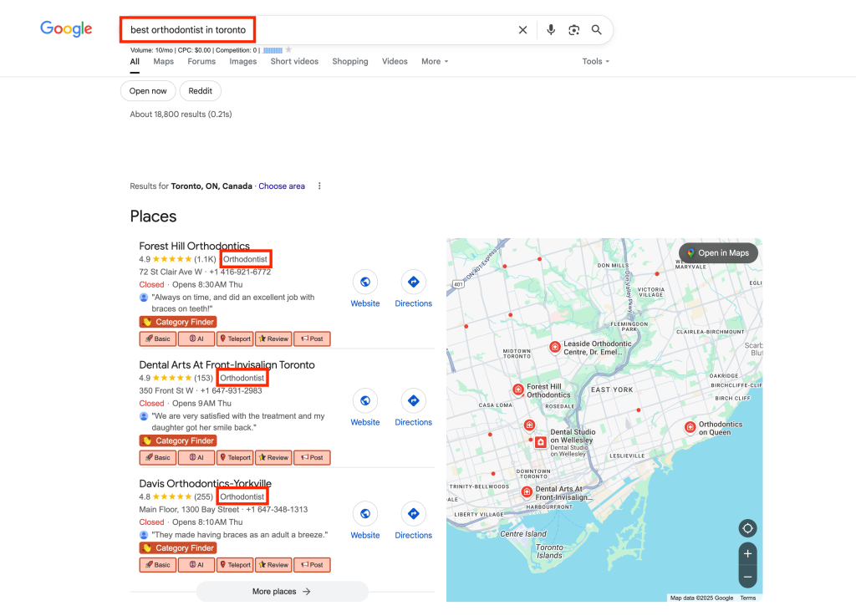Click the Google logo

click(66, 29)
